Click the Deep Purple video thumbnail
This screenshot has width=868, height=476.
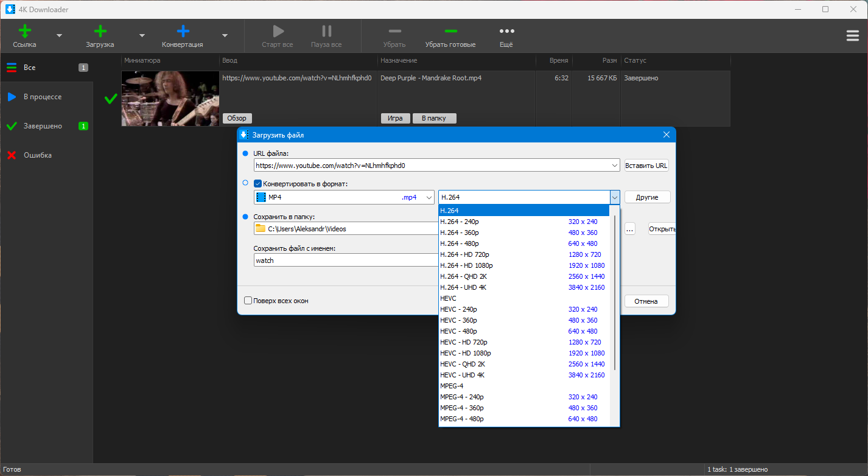point(170,98)
